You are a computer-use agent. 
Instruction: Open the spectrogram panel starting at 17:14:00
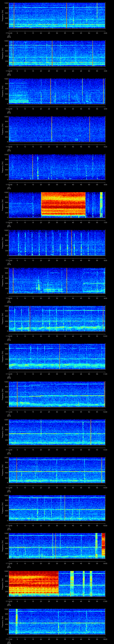tap(57, 508)
